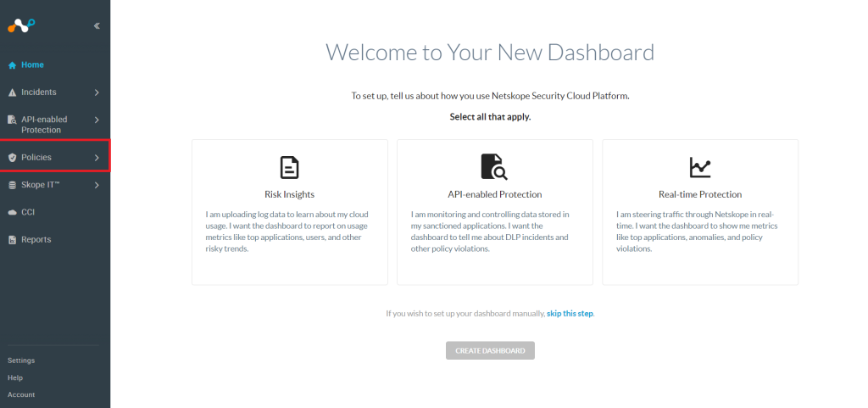Click the 'Select all that apply.' text
Image resolution: width=868 pixels, height=408 pixels.
click(x=490, y=117)
